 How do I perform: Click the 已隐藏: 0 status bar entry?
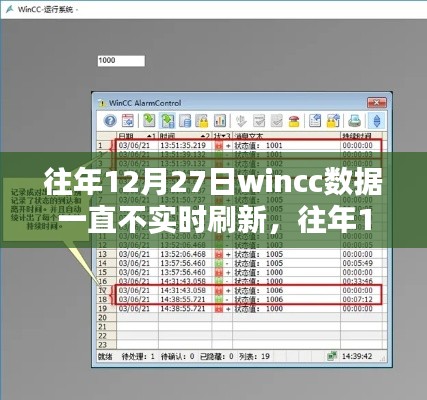[217, 356]
